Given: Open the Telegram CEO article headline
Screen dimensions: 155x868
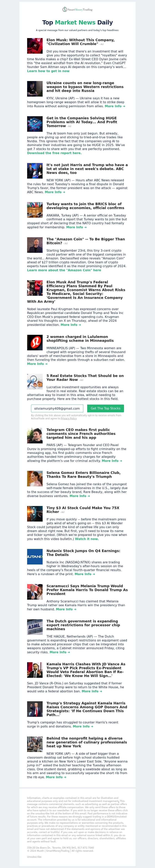Looking at the screenshot, I should (81, 433).
